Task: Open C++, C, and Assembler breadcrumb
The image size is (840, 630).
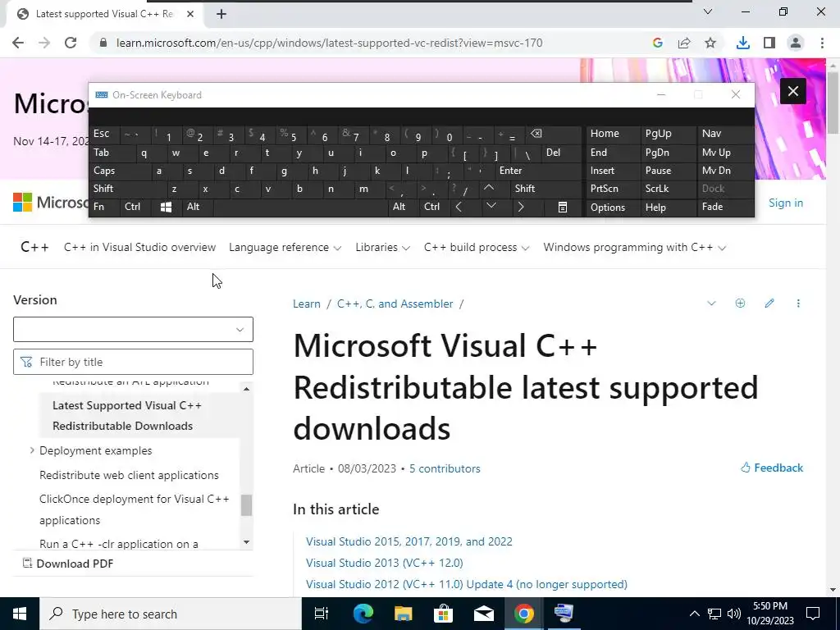Action: coord(395,304)
